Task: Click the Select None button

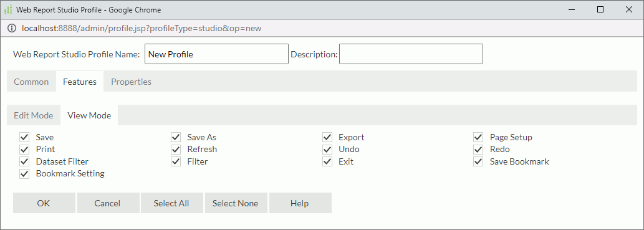Action: click(236, 203)
